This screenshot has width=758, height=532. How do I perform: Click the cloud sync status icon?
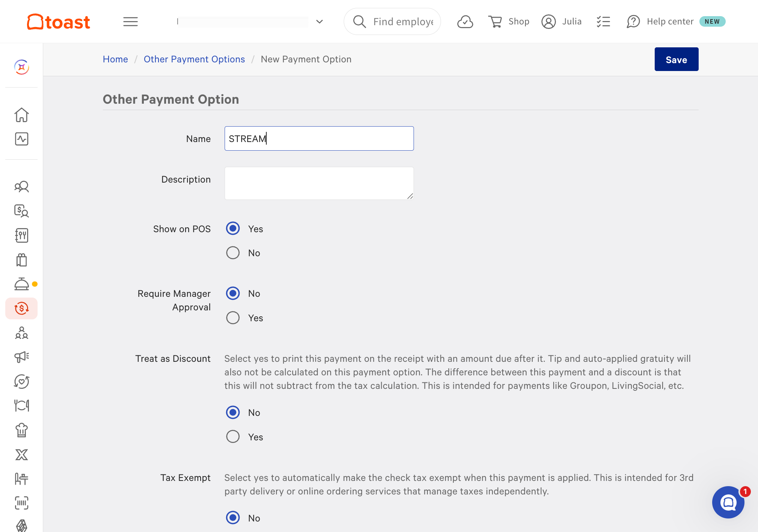coord(465,22)
